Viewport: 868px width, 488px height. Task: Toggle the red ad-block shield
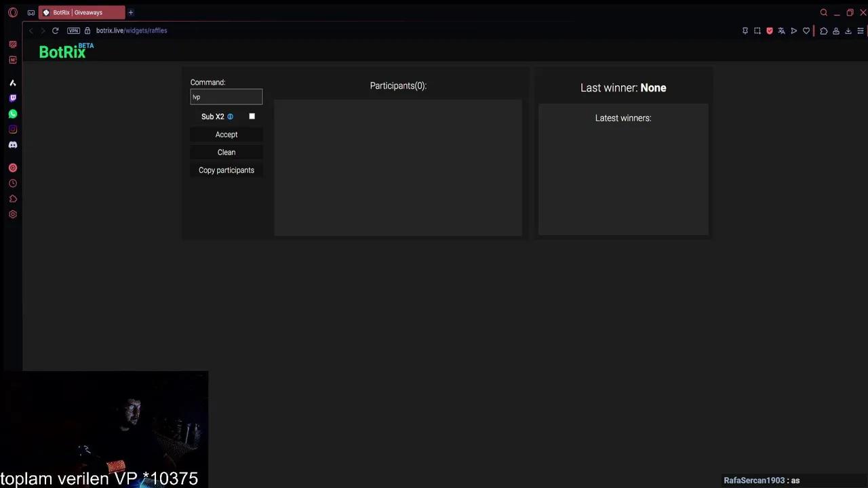(769, 30)
